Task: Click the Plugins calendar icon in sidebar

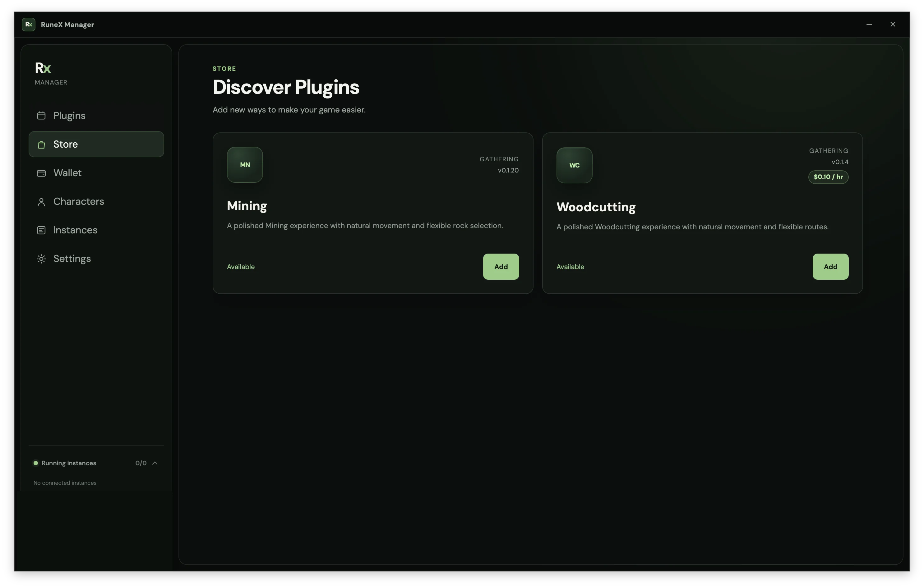Action: point(41,115)
